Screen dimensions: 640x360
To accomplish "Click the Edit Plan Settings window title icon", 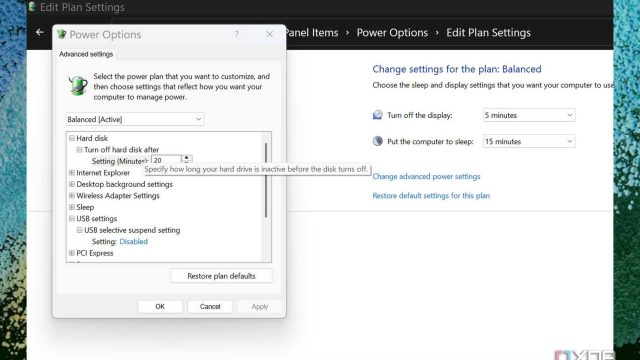I will tap(32, 7).
